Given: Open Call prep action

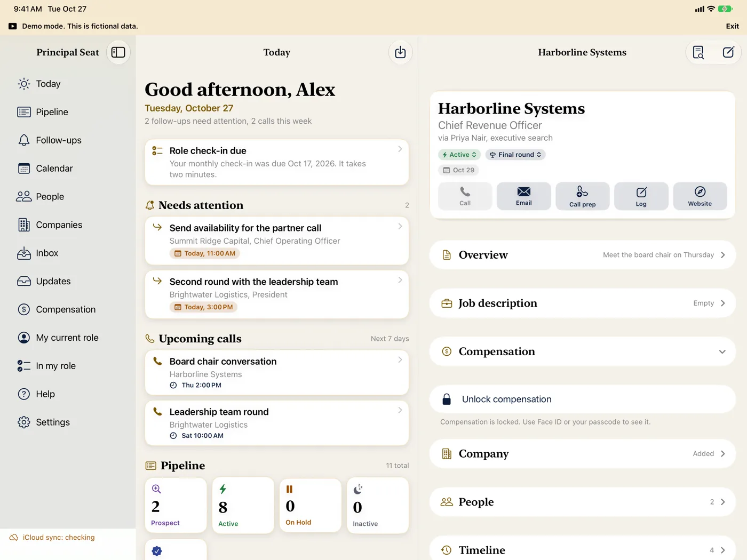Looking at the screenshot, I should [583, 196].
